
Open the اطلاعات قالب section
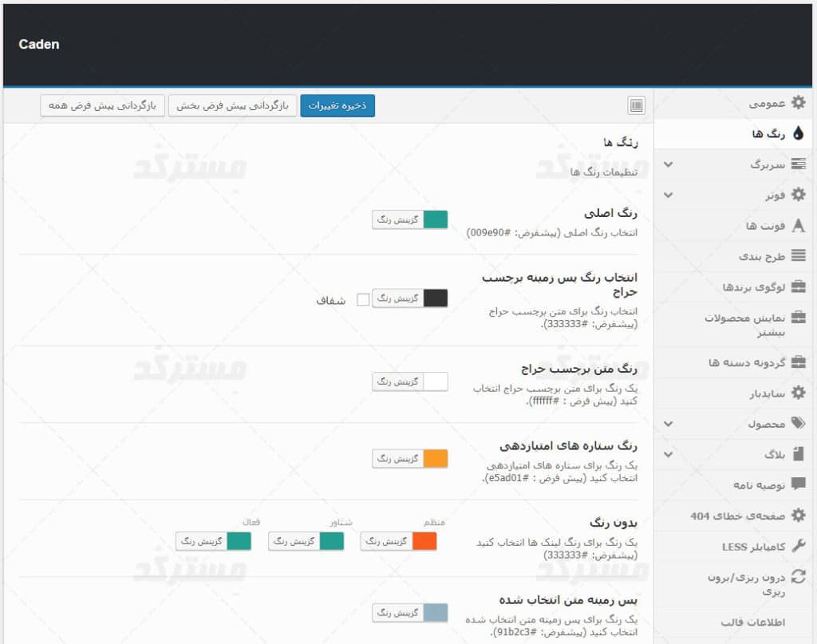[x=733, y=622]
